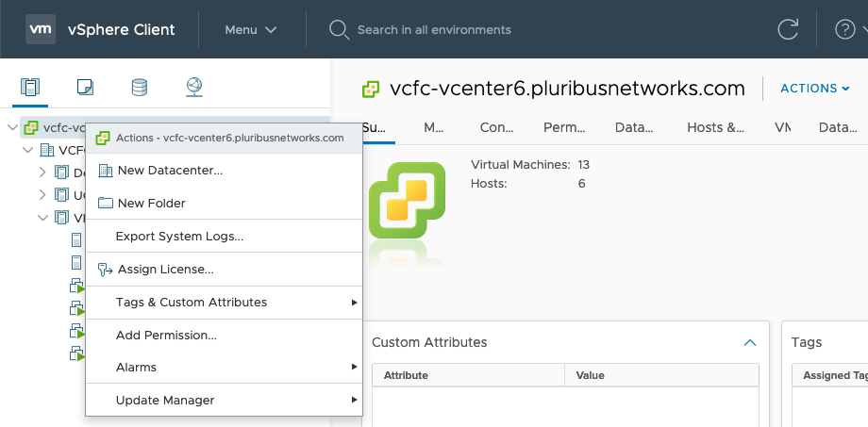Viewport: 868px width, 427px height.
Task: Focus the Search in all environments field
Action: (x=434, y=30)
